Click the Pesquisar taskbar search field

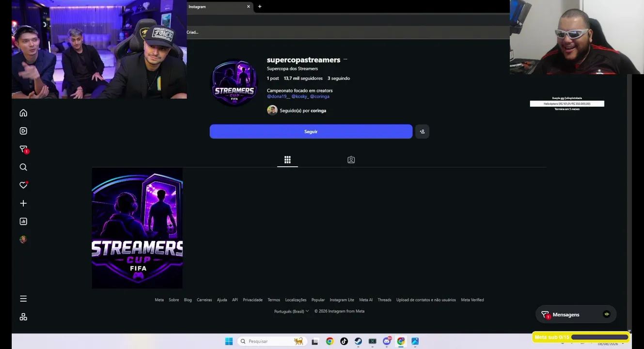coord(272,341)
